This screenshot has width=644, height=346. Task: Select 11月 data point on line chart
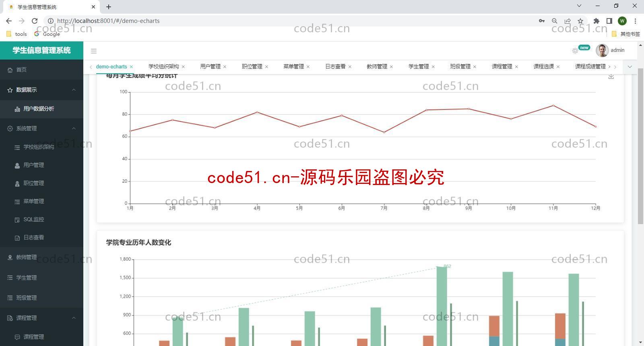click(553, 105)
